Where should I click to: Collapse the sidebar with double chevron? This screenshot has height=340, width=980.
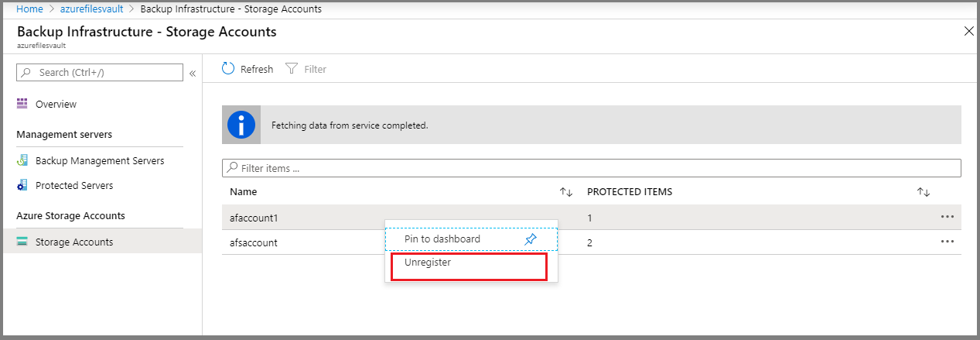click(193, 73)
